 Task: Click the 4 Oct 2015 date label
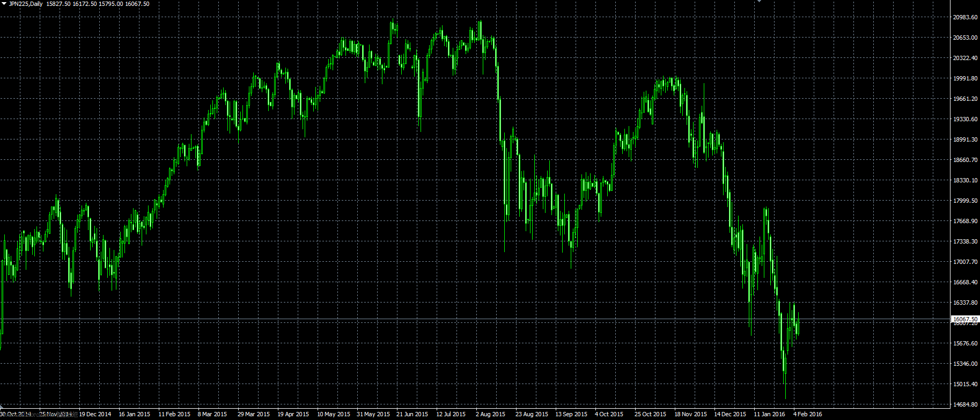609,414
